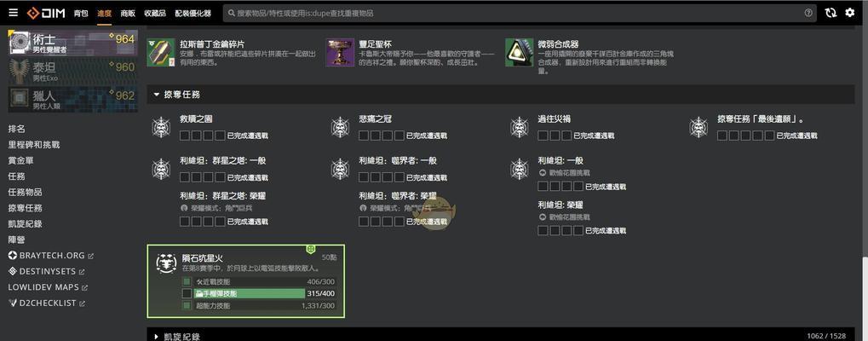
Task: Click the 50點 score on 隕石坑星火 card
Action: (329, 257)
